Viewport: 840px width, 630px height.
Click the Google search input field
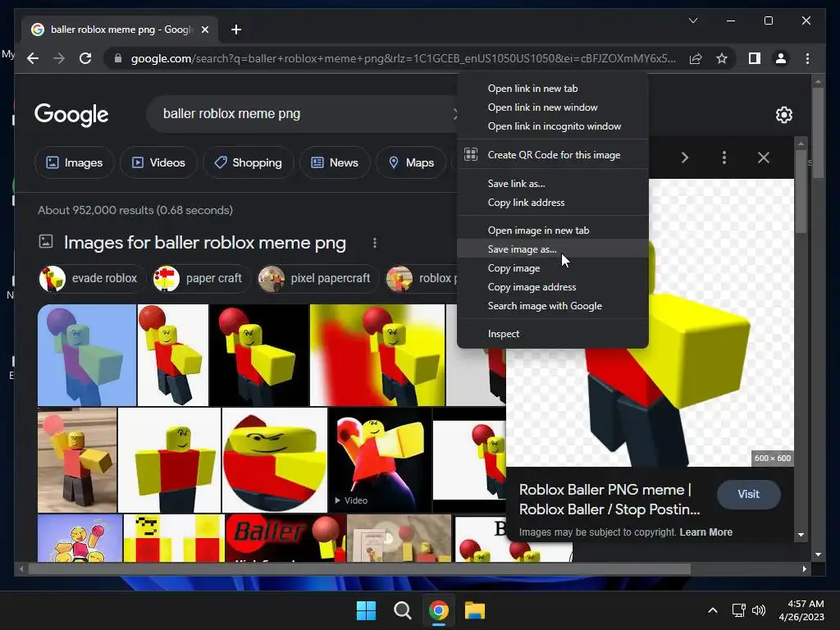click(300, 114)
